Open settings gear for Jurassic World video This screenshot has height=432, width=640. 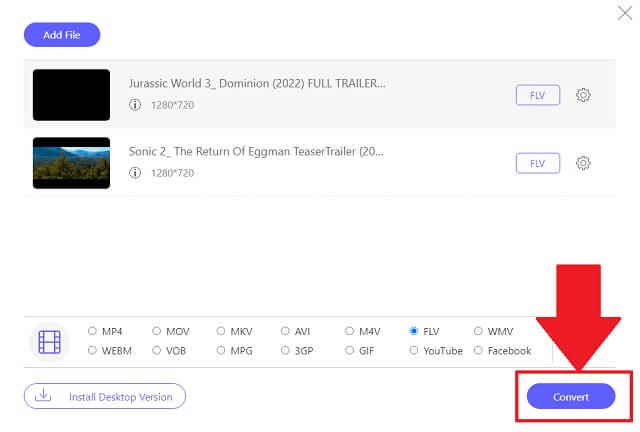pos(584,95)
